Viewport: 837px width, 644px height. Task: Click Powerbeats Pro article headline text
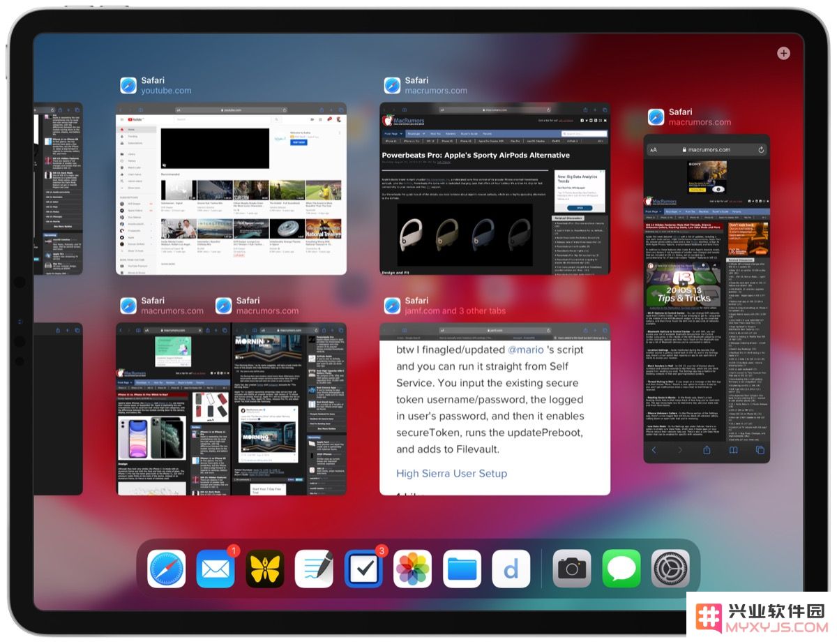click(476, 155)
